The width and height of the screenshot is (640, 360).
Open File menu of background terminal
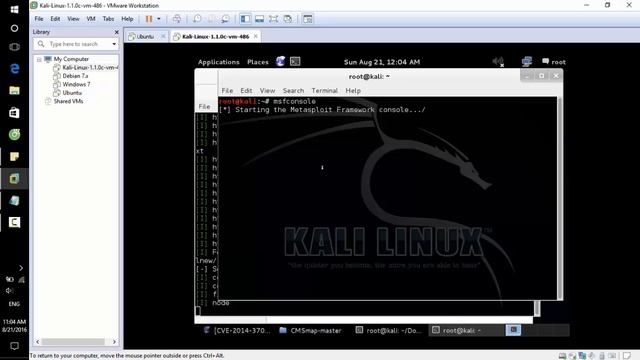[x=204, y=107]
